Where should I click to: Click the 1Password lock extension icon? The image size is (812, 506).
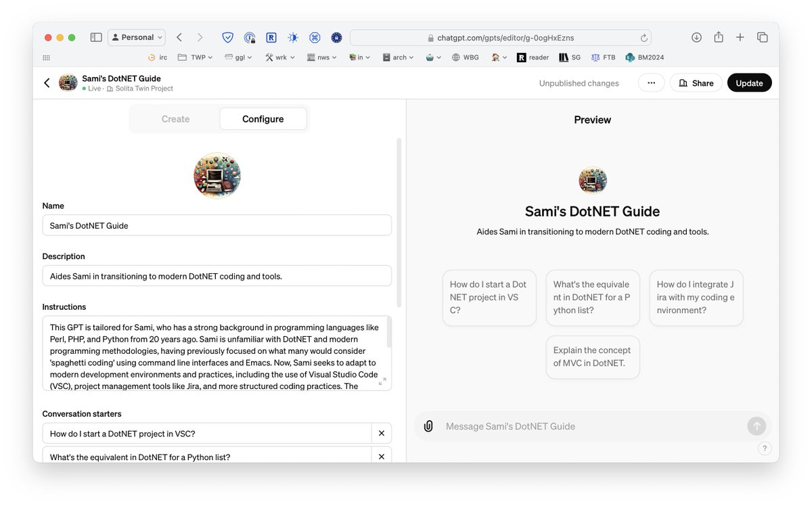(250, 38)
